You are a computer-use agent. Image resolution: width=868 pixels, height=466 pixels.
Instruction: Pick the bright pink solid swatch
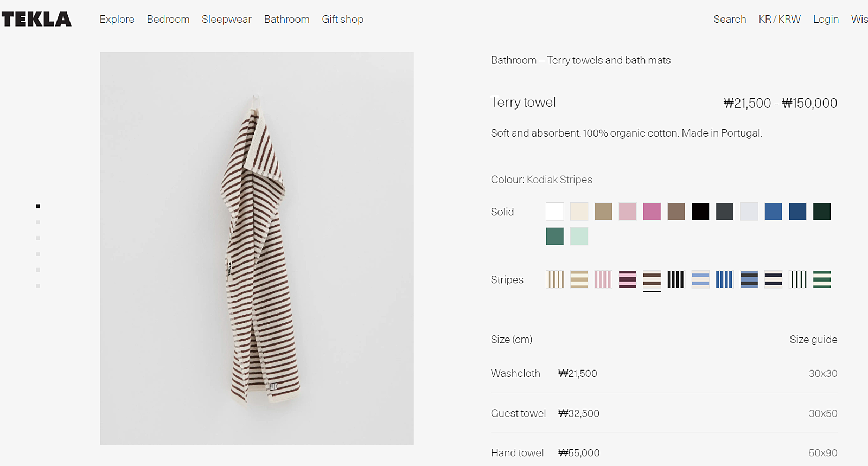[x=652, y=212]
